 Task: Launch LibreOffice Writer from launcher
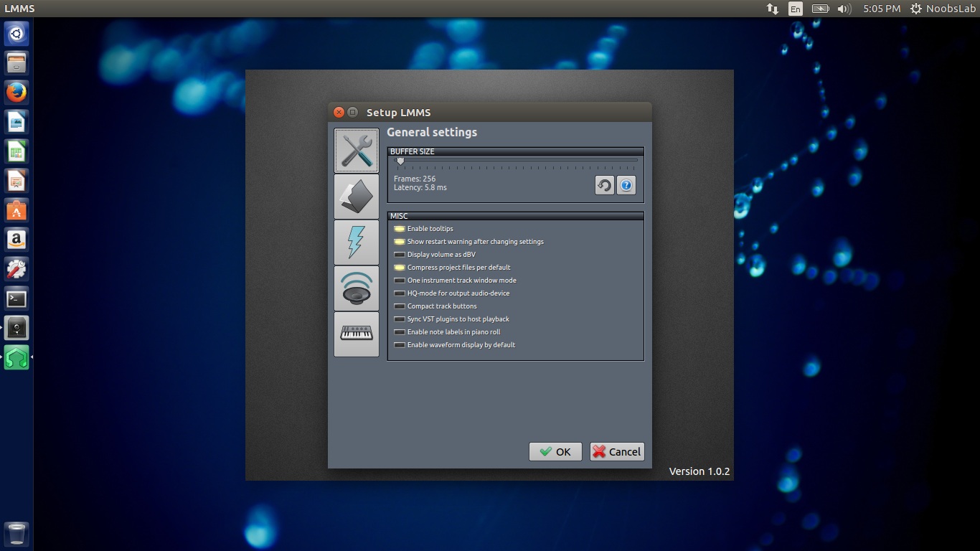pos(17,122)
